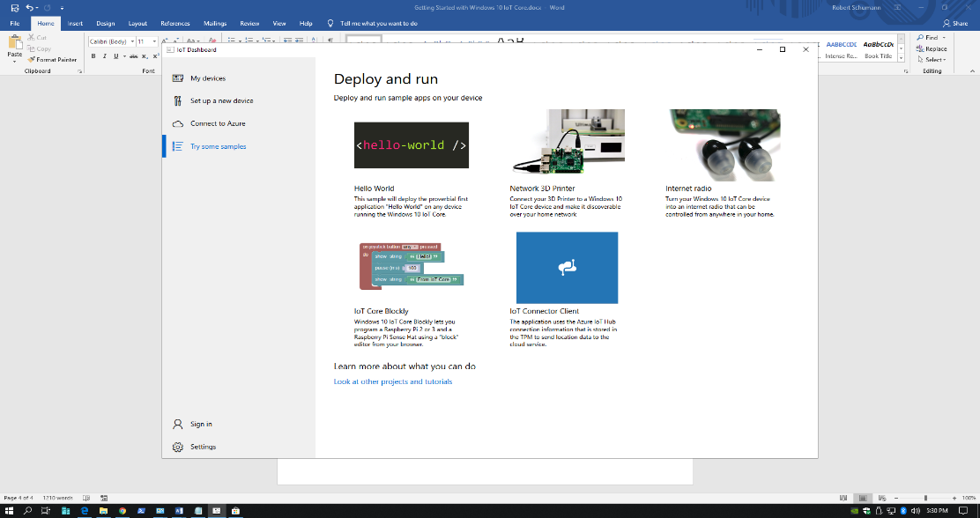Toggle underline formatting in Word ribbon
This screenshot has width=980, height=518.
click(115, 56)
